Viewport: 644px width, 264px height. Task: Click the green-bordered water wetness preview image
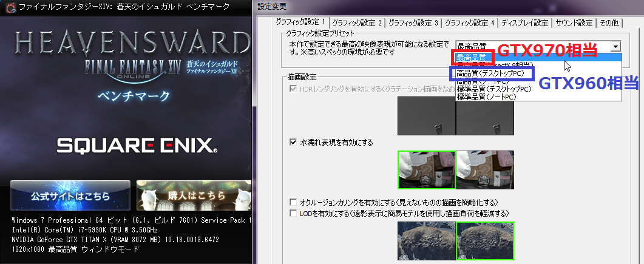click(x=427, y=169)
